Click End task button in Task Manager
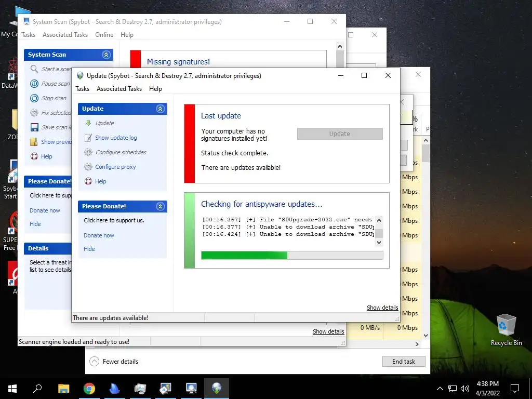The width and height of the screenshot is (532, 399). (x=403, y=362)
